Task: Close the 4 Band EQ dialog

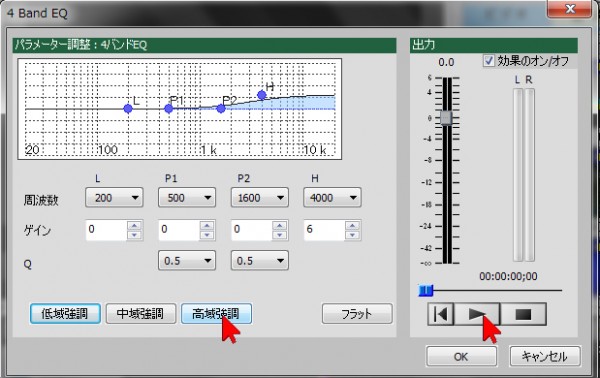Action: (570, 8)
